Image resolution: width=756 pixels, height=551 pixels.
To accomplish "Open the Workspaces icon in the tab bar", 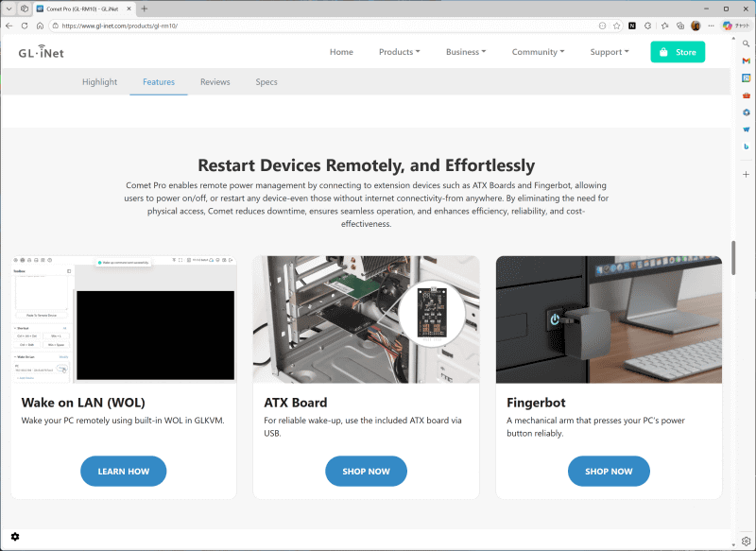I will [25, 9].
